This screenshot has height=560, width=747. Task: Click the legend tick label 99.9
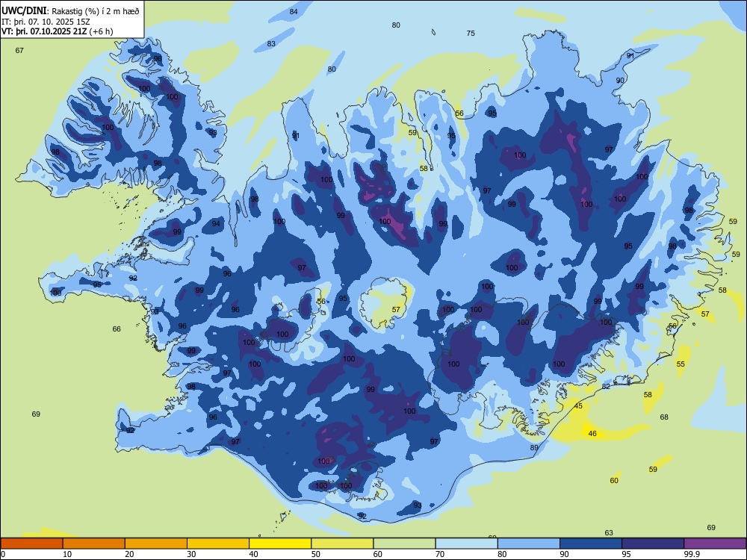(691, 554)
